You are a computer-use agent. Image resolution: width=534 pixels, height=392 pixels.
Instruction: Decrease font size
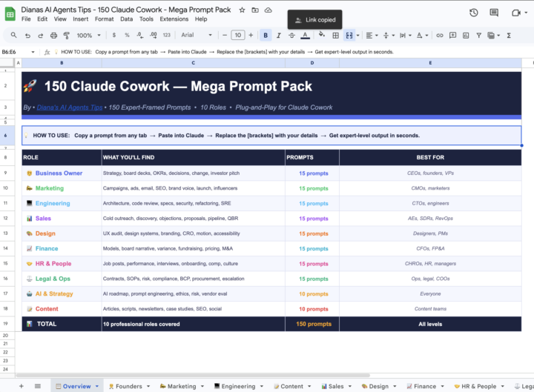click(x=225, y=35)
